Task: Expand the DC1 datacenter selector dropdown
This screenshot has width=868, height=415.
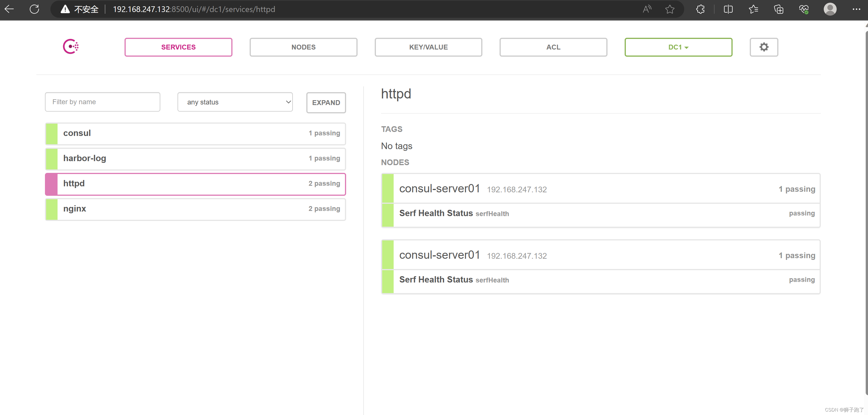Action: [678, 47]
